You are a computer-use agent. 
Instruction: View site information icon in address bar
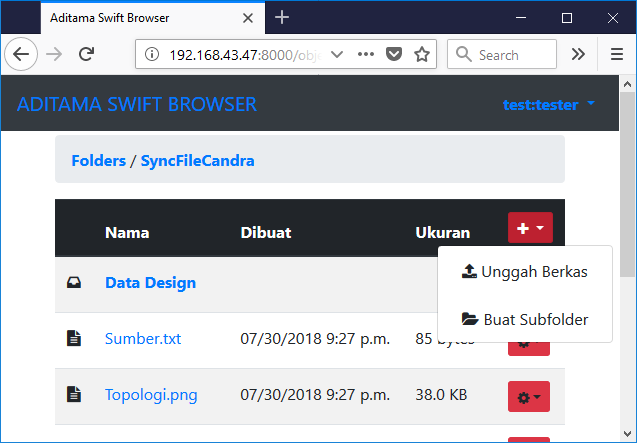(152, 54)
